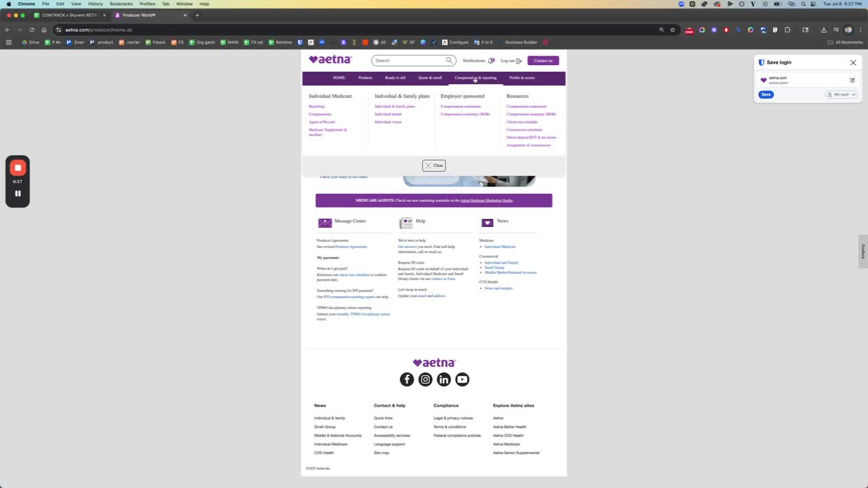Open Direct deposit/EFT & tax forms link
Screen dimensions: 868x488
(x=532, y=138)
